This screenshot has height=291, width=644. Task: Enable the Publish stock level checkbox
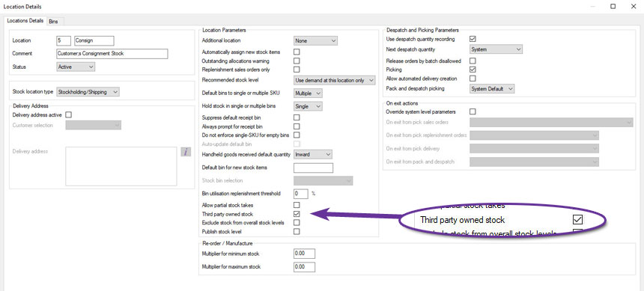coord(297,231)
